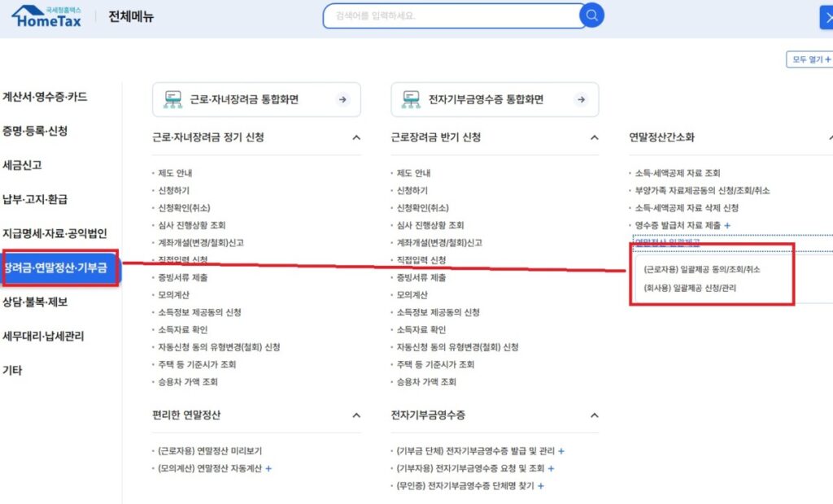Collapse the 연말정산간소화 section chevron
Image resolution: width=833 pixels, height=504 pixels.
tap(831, 137)
